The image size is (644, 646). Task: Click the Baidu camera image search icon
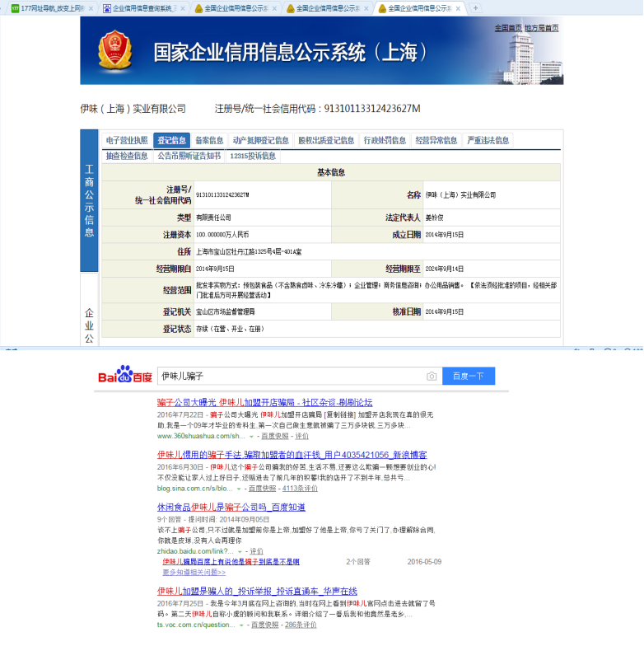432,376
